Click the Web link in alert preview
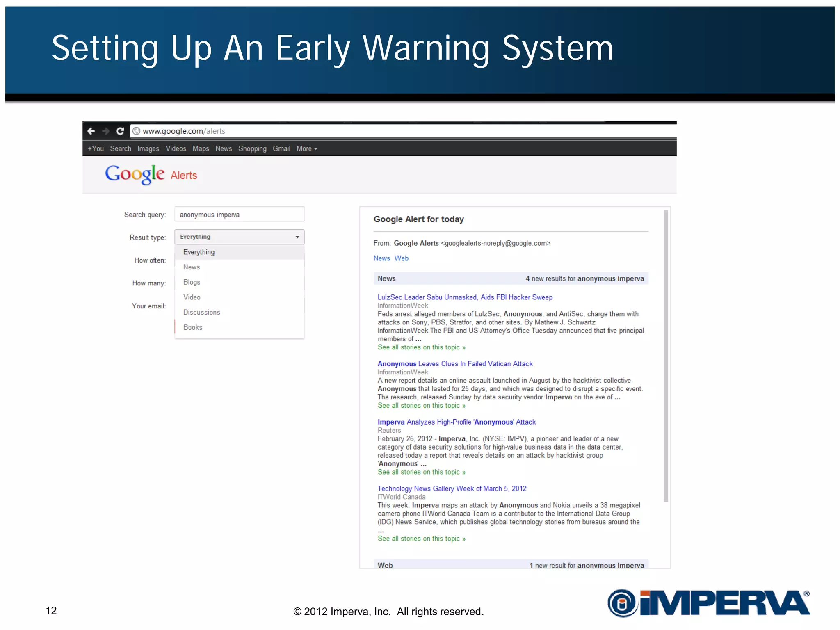840x630 pixels. (402, 258)
